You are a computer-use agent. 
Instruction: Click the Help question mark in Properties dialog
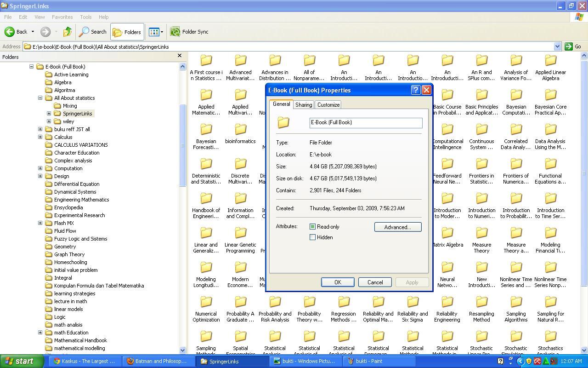click(x=415, y=90)
